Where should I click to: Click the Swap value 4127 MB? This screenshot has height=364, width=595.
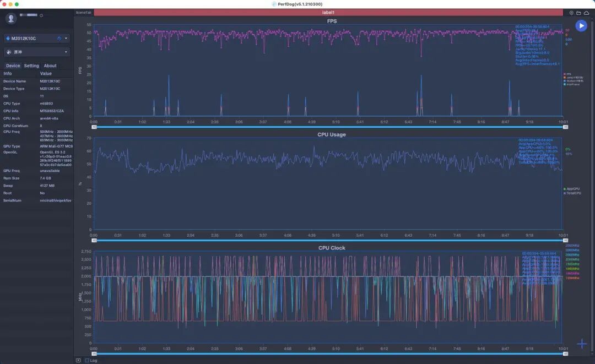[47, 186]
